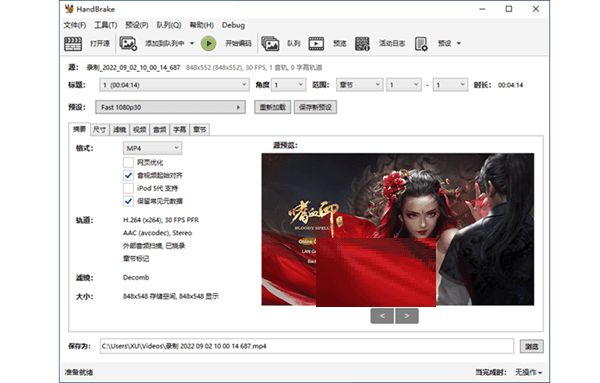Click the 预设 (Presets) toolbar icon
This screenshot has height=383, width=600.
point(421,43)
